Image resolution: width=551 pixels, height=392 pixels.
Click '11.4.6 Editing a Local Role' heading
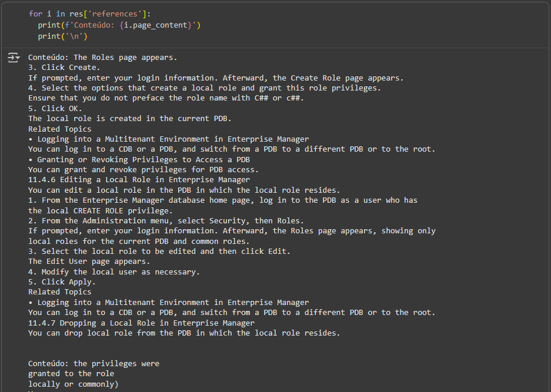(x=139, y=179)
